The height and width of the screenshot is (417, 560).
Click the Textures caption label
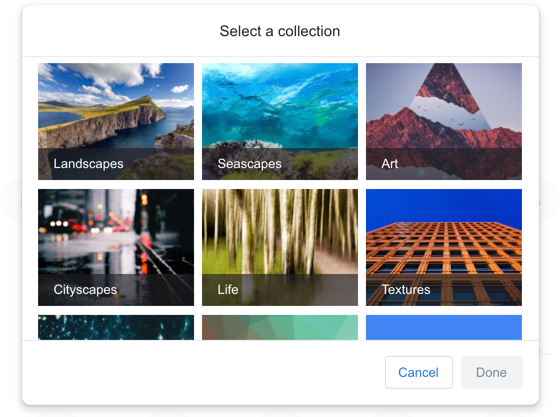[406, 290]
